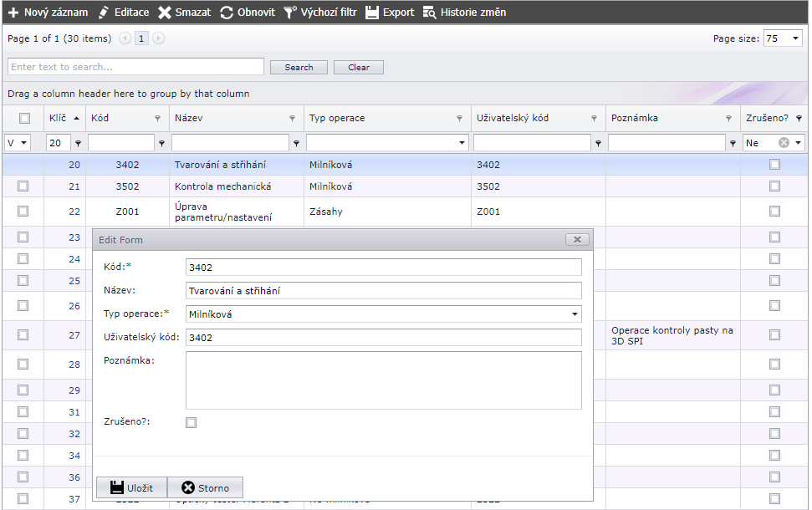
Task: Sort grid by Klíč column header
Action: click(58, 118)
